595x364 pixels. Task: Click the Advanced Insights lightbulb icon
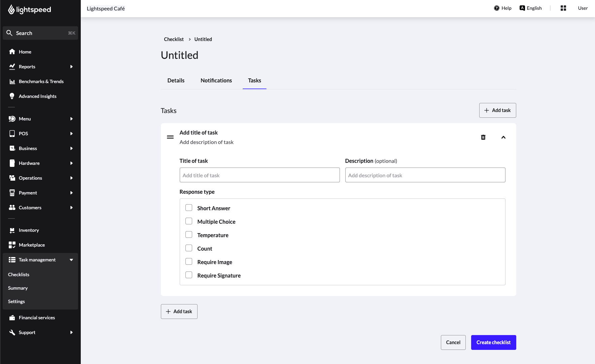coord(12,96)
